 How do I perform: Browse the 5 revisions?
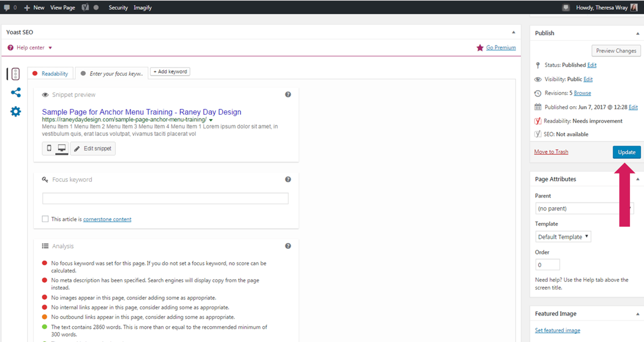pos(582,93)
